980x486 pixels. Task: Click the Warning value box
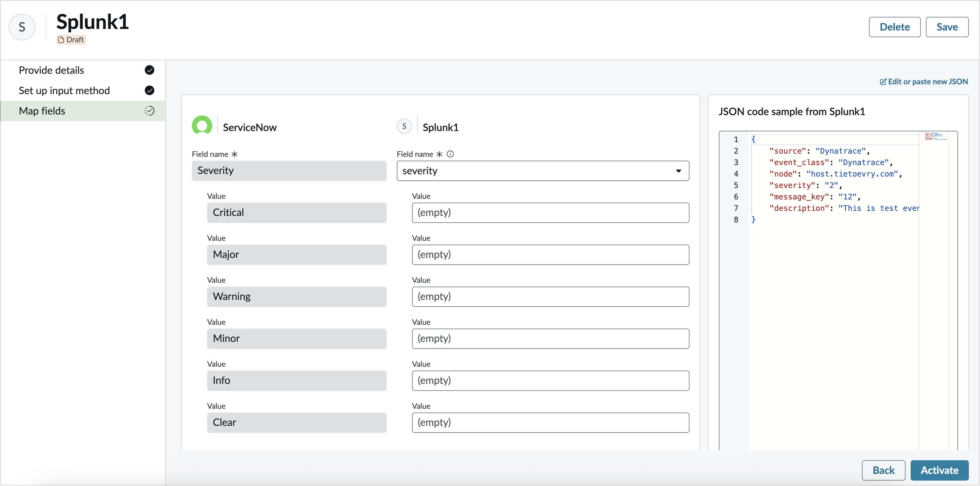pyautogui.click(x=297, y=297)
